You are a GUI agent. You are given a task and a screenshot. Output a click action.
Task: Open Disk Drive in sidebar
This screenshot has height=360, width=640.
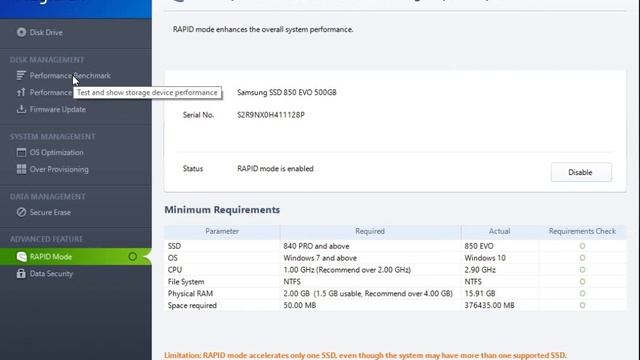(x=46, y=32)
